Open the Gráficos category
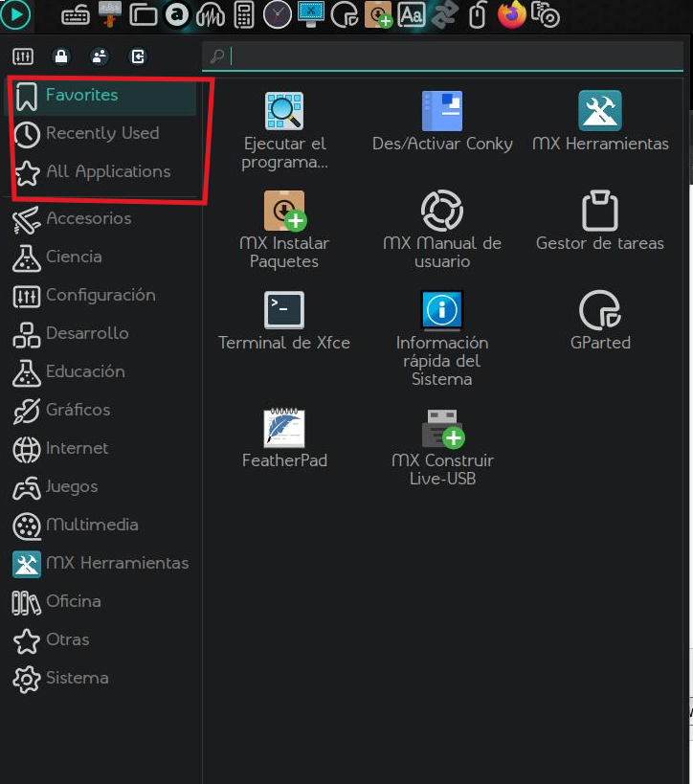The width and height of the screenshot is (693, 784). click(101, 410)
